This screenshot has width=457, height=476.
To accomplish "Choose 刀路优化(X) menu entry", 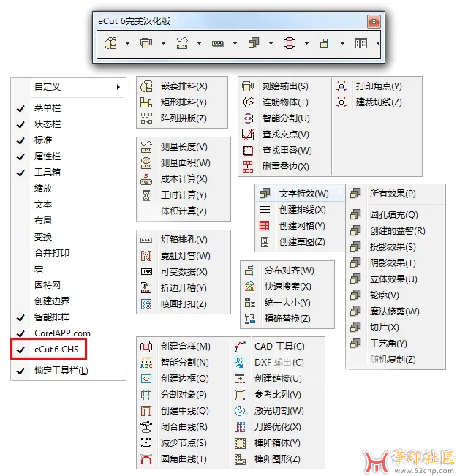I will tap(277, 427).
